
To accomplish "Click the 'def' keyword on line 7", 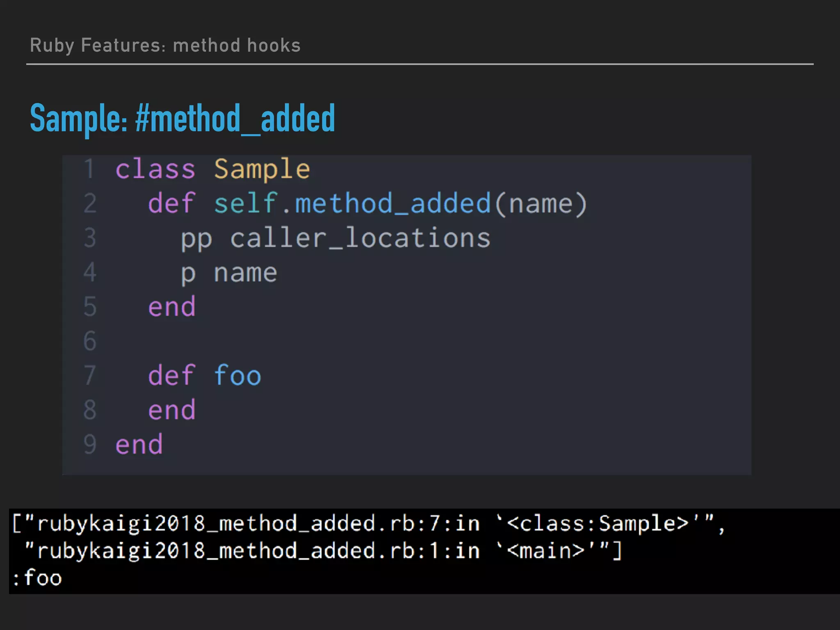I will pyautogui.click(x=171, y=376).
